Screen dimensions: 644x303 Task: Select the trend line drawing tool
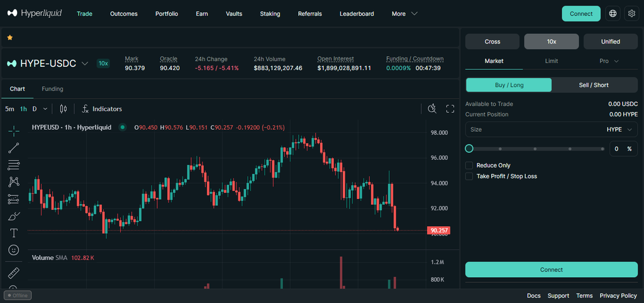click(14, 148)
